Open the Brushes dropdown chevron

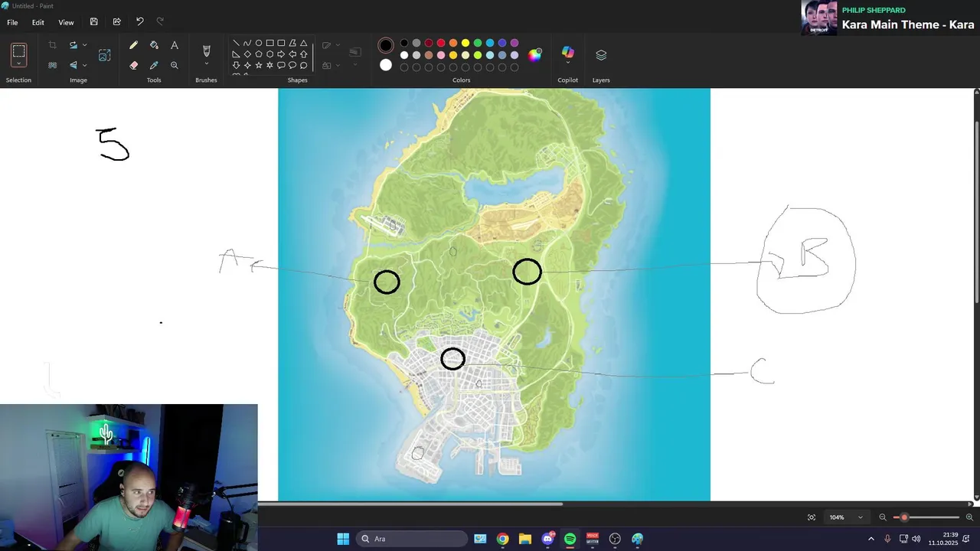pyautogui.click(x=206, y=64)
